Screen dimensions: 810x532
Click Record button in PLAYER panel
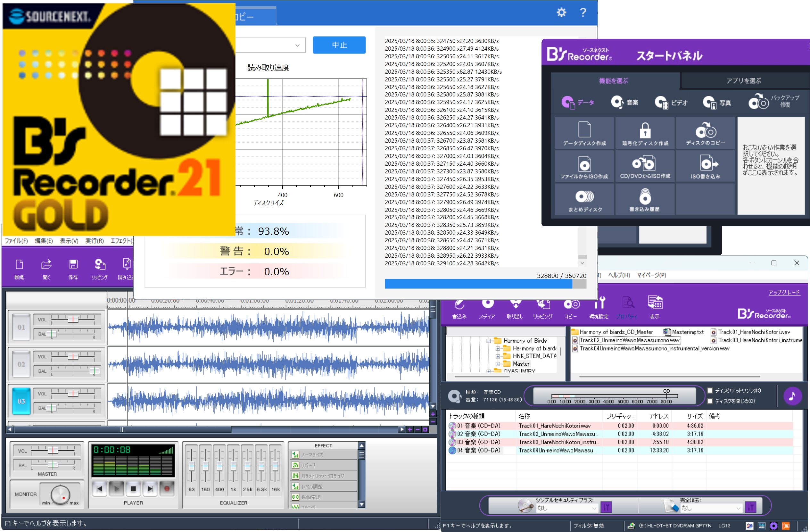coord(167,489)
